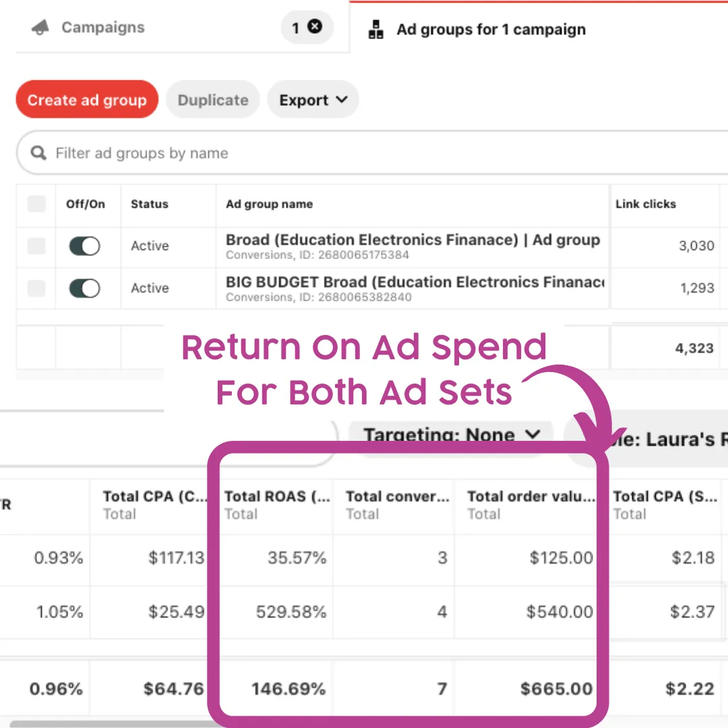Click the 0.93% rate cell

(x=59, y=557)
